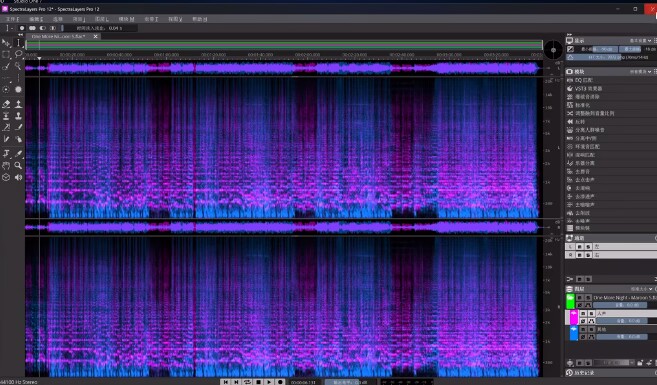The height and width of the screenshot is (385, 657).
Task: Toggle visibility of the One More Night layer
Action: (x=579, y=298)
